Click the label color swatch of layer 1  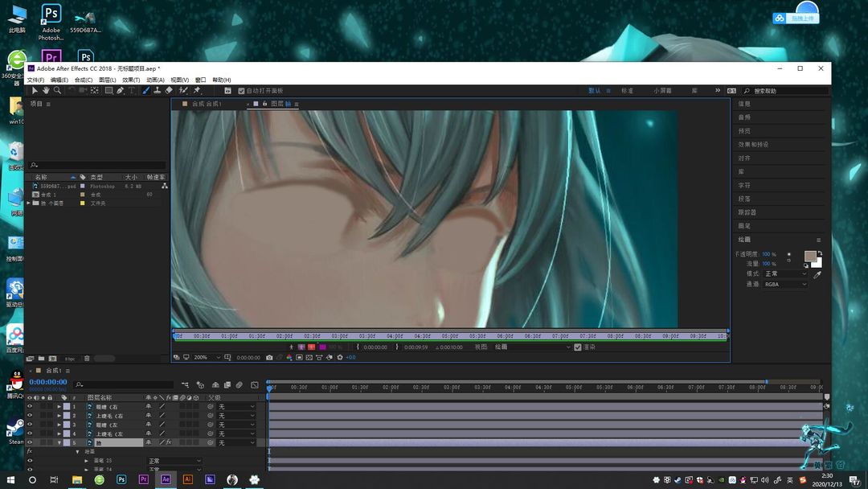point(67,406)
